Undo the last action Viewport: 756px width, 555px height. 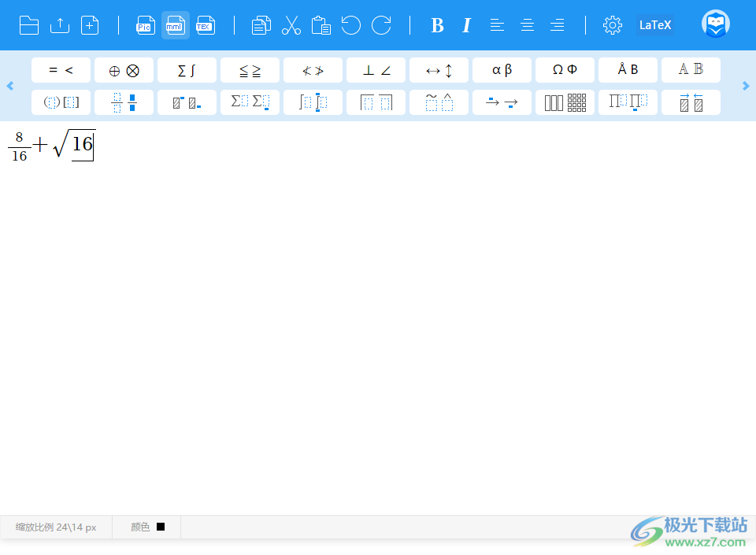pos(350,25)
